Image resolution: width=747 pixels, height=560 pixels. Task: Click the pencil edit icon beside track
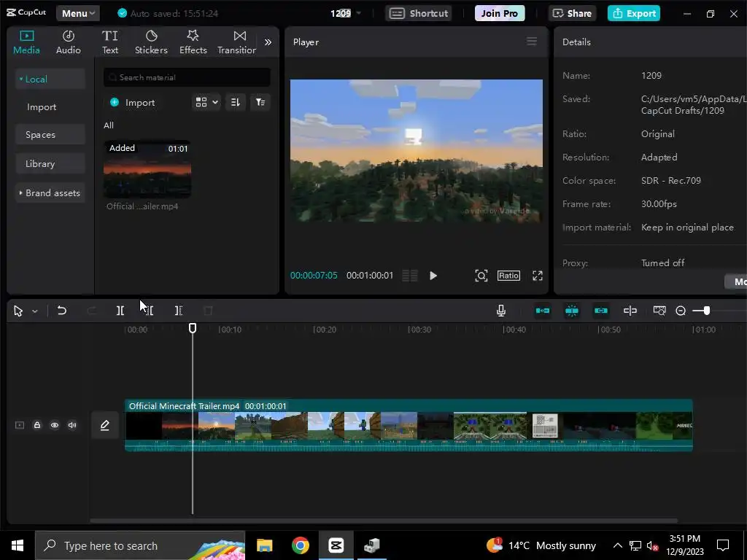pos(105,425)
